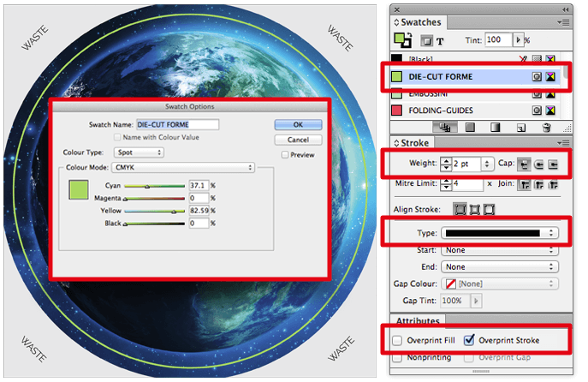Click the Swatch Name text field
Image resolution: width=588 pixels, height=382 pixels.
click(178, 124)
